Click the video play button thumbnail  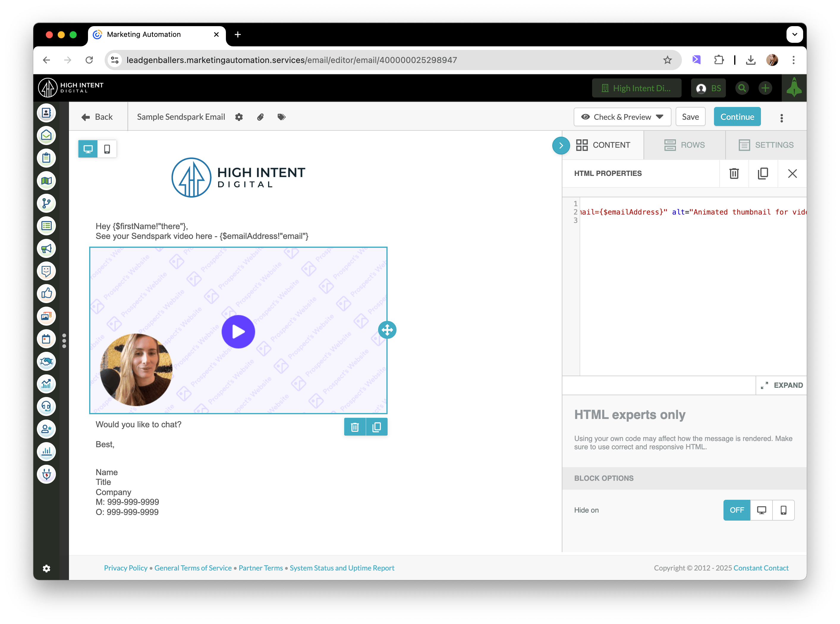(238, 332)
